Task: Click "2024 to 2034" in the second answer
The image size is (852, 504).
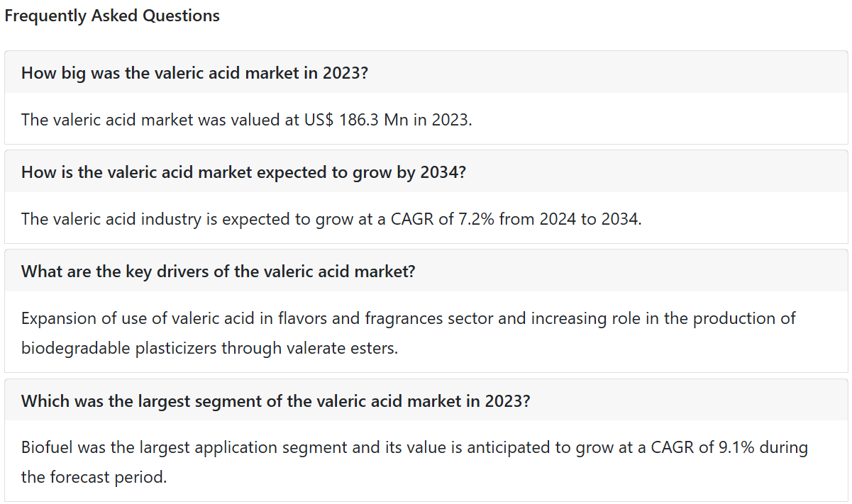Action: point(589,218)
